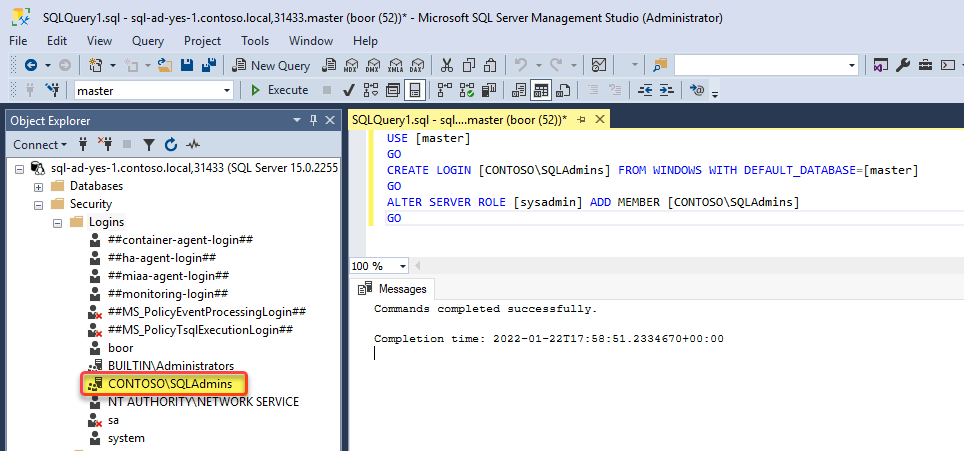Screen dimensions: 964x451
Task: Create an XMLA query
Action: click(395, 65)
